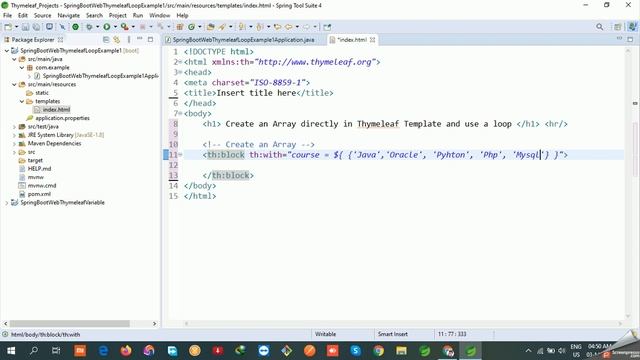This screenshot has height=360, width=640.
Task: Open Package Explorer View Menu
Action: coord(129,40)
